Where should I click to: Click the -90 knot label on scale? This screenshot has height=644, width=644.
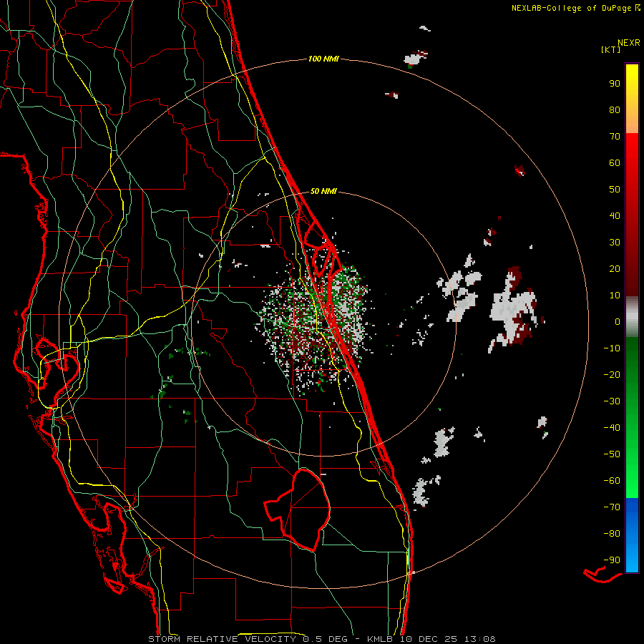coord(612,560)
